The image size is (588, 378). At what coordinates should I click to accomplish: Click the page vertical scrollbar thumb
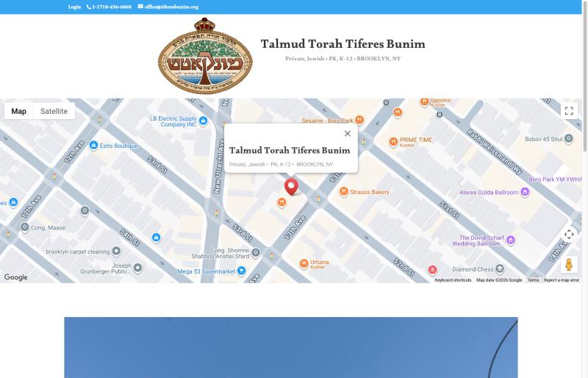click(585, 75)
